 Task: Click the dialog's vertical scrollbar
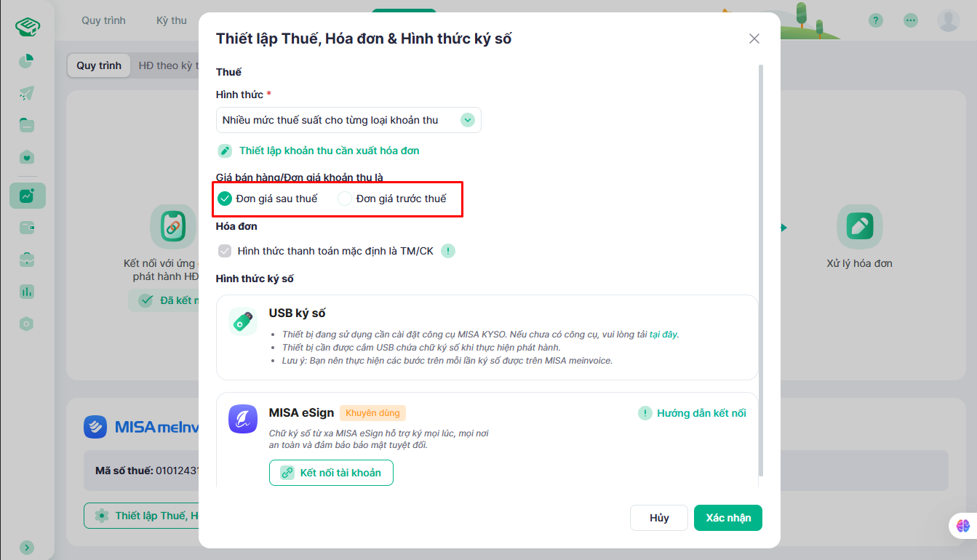(761, 269)
